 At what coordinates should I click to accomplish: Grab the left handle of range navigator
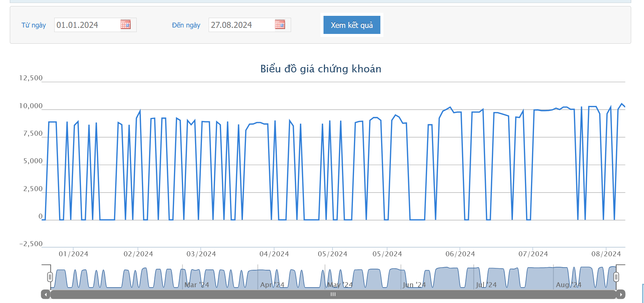pyautogui.click(x=50, y=277)
